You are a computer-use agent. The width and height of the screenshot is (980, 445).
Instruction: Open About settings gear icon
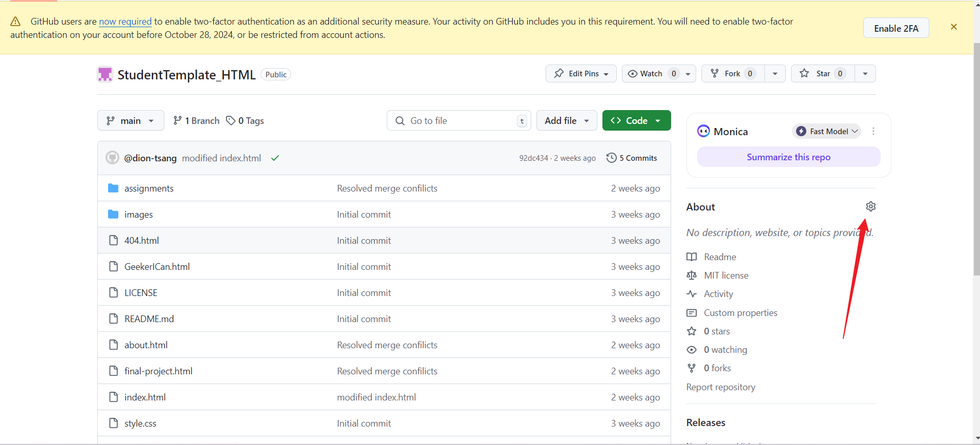point(870,206)
